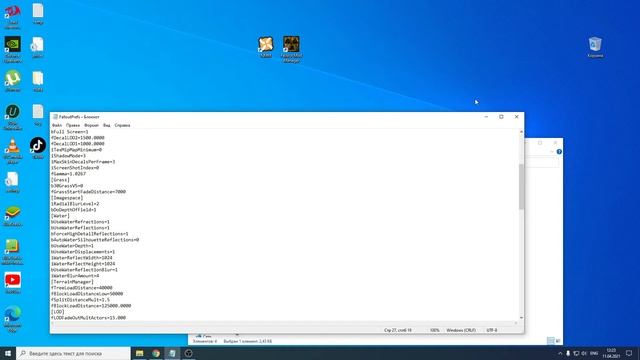This screenshot has height=360, width=640.
Task: Click the Windows Start button
Action: click(8, 353)
